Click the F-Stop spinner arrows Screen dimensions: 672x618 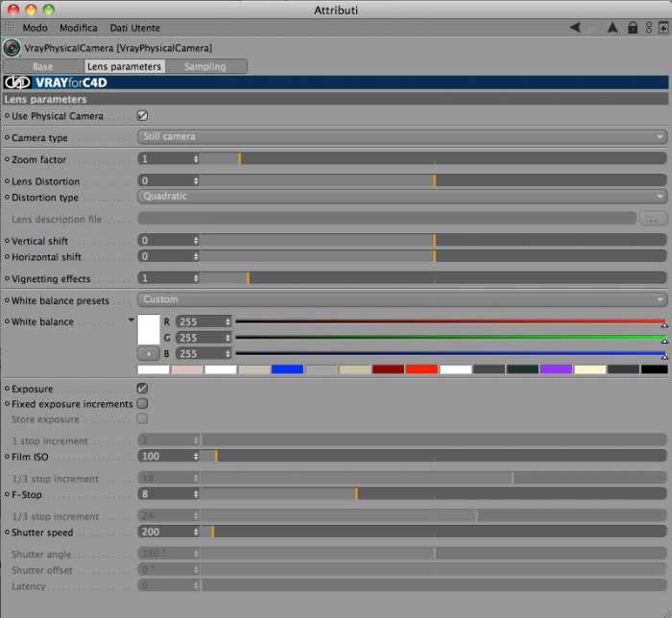pos(196,494)
